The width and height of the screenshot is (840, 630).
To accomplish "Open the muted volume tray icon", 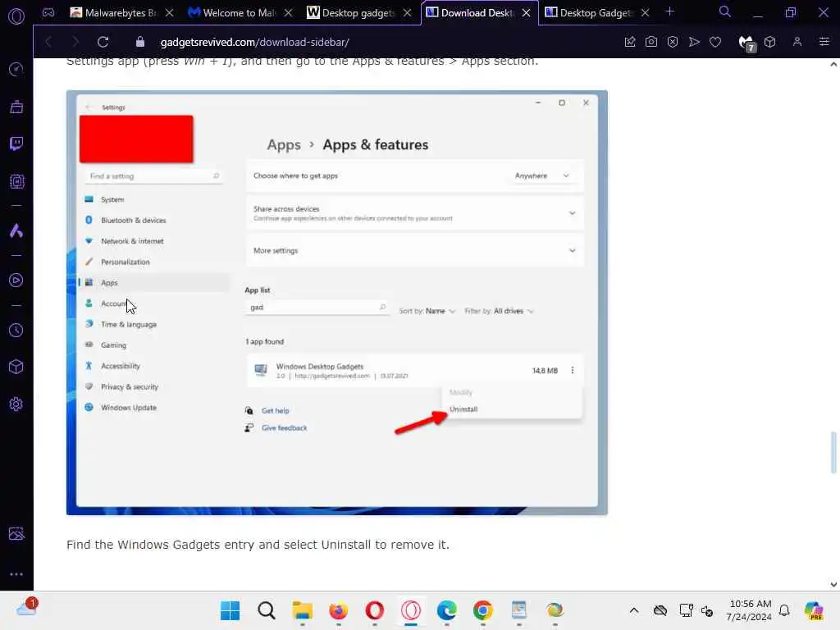I will (x=706, y=610).
